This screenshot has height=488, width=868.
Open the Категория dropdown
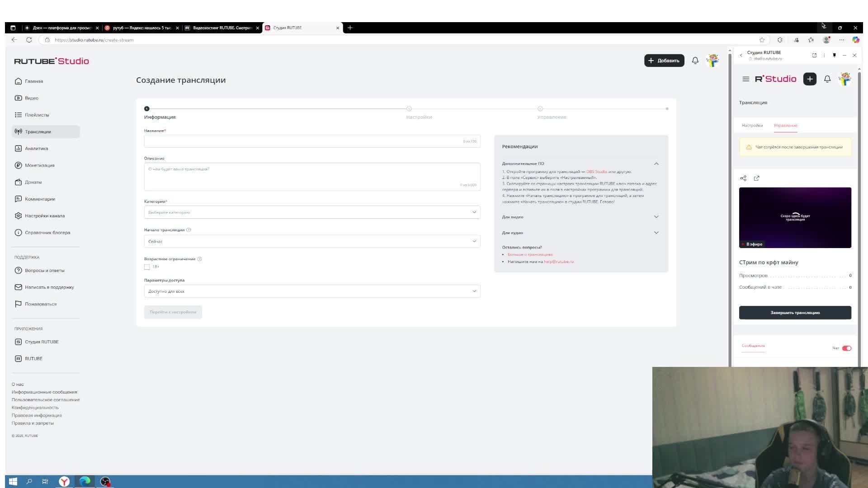pyautogui.click(x=312, y=212)
